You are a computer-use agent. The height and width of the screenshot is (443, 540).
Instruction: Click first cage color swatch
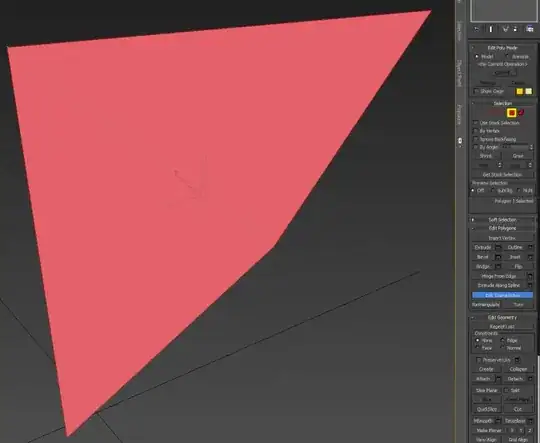point(520,91)
